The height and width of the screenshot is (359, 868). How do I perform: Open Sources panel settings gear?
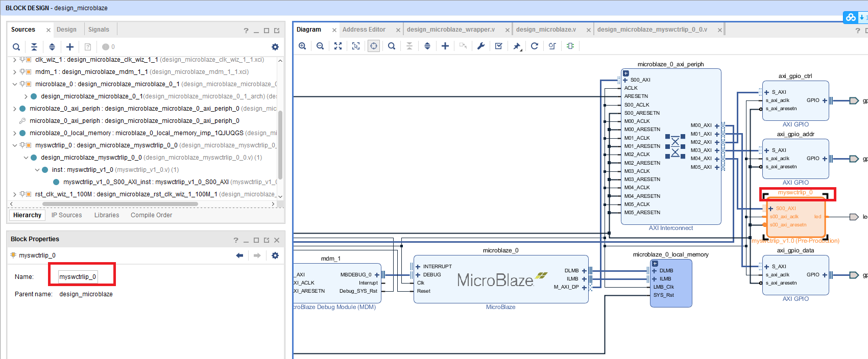[x=275, y=47]
